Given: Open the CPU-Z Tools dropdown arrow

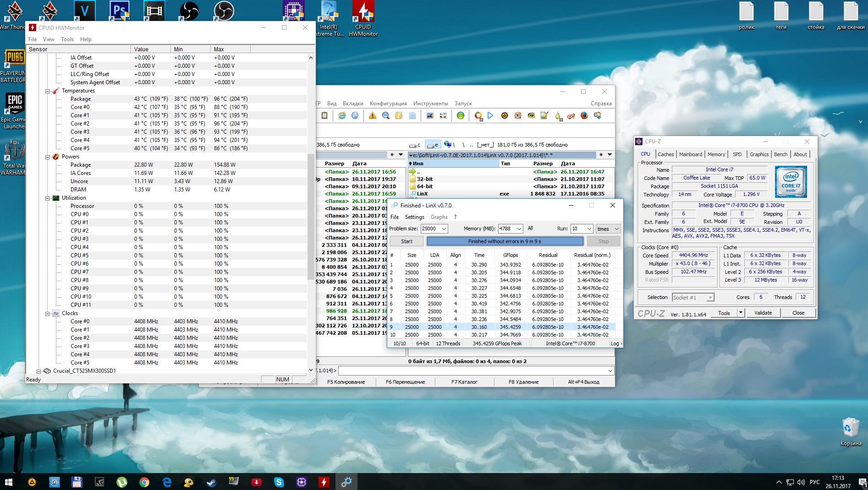Looking at the screenshot, I should click(740, 313).
